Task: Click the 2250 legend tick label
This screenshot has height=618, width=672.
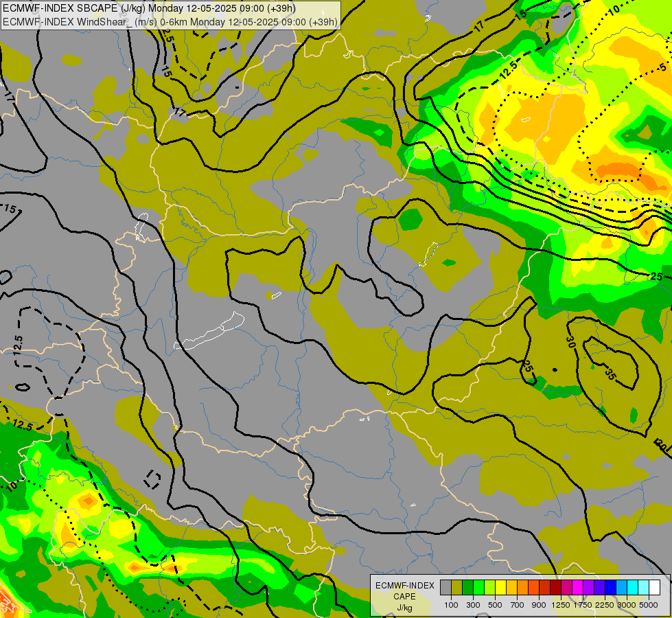Action: 605,605
